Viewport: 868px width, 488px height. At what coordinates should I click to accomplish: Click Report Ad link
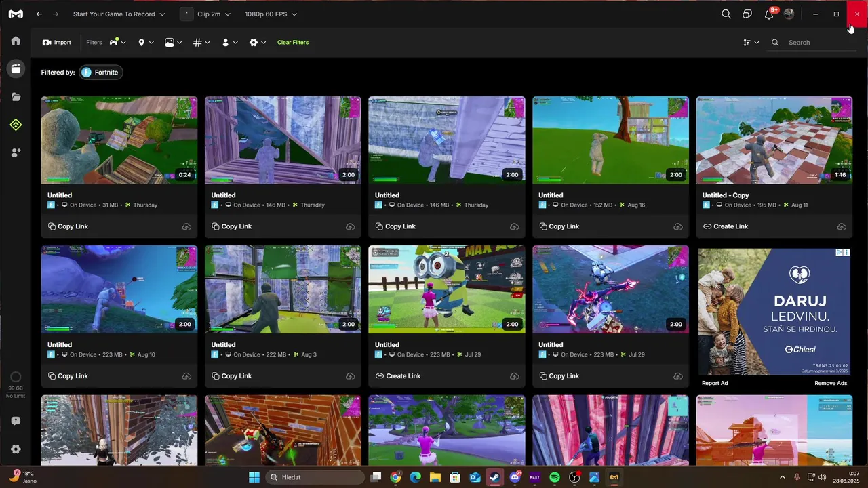click(715, 383)
